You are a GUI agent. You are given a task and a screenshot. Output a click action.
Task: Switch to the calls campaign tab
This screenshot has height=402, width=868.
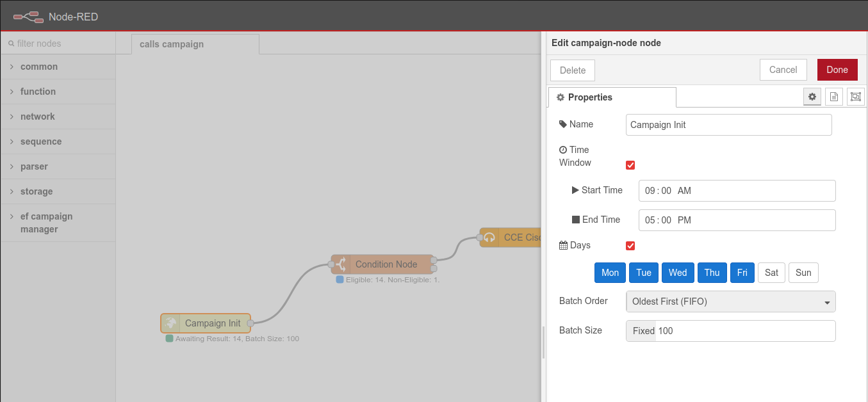[172, 44]
